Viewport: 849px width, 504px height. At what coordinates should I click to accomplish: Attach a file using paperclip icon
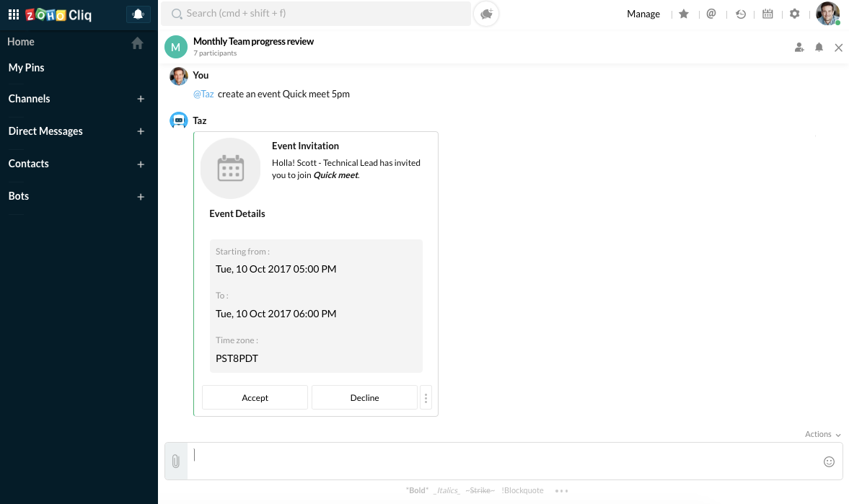[x=175, y=461]
